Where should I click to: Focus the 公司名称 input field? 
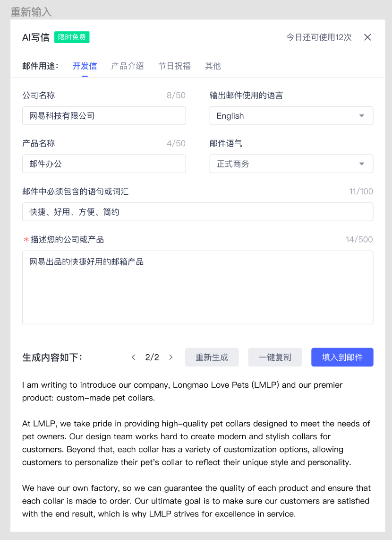click(x=104, y=116)
